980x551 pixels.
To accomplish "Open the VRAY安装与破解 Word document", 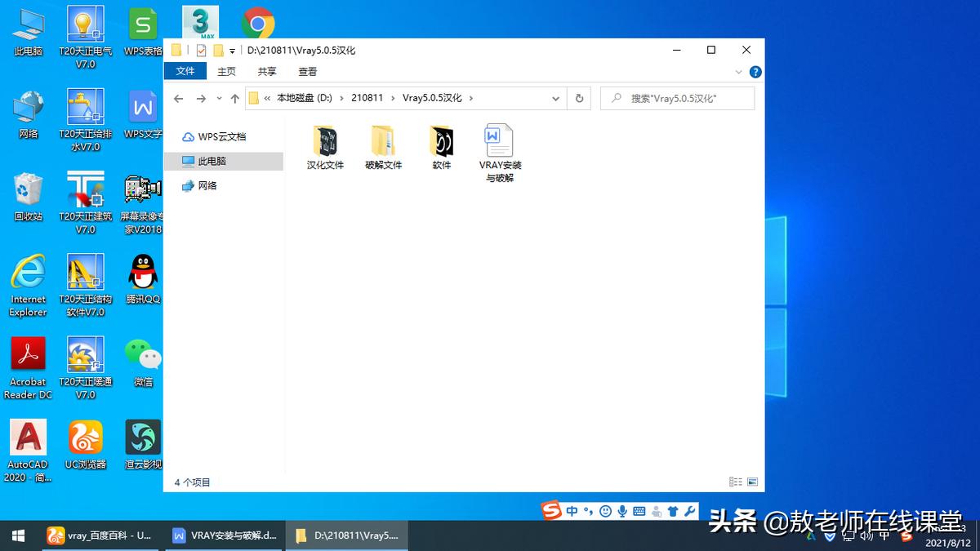I will click(x=498, y=147).
